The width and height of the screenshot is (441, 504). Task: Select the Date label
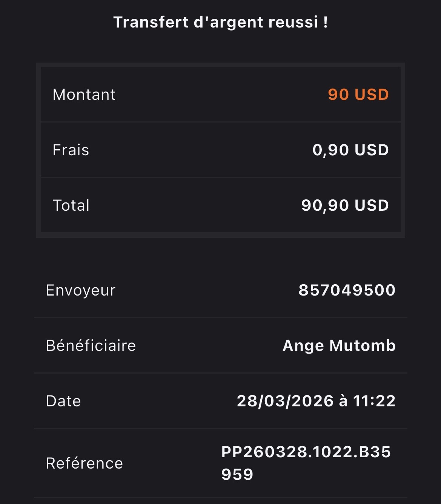point(63,401)
